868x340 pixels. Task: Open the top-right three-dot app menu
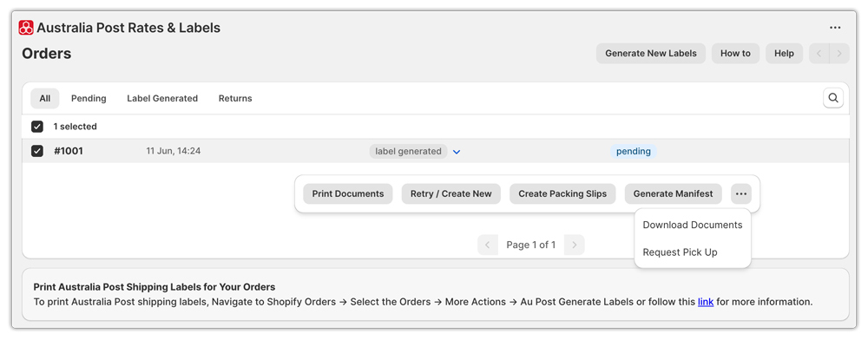(835, 28)
